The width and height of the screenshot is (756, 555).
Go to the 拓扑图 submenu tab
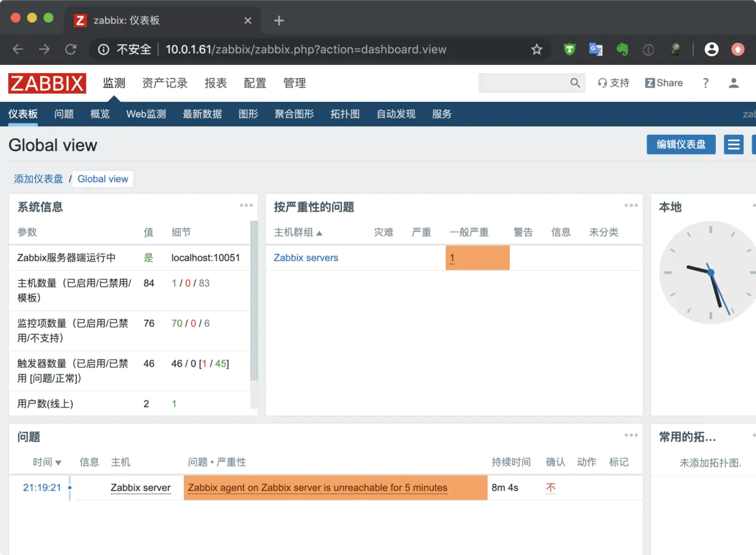(345, 114)
